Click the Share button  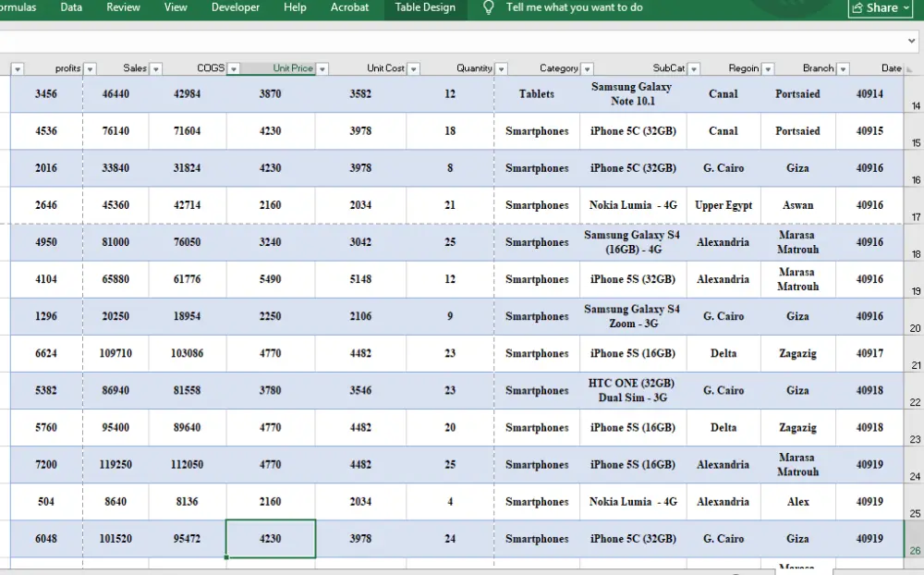(x=881, y=7)
